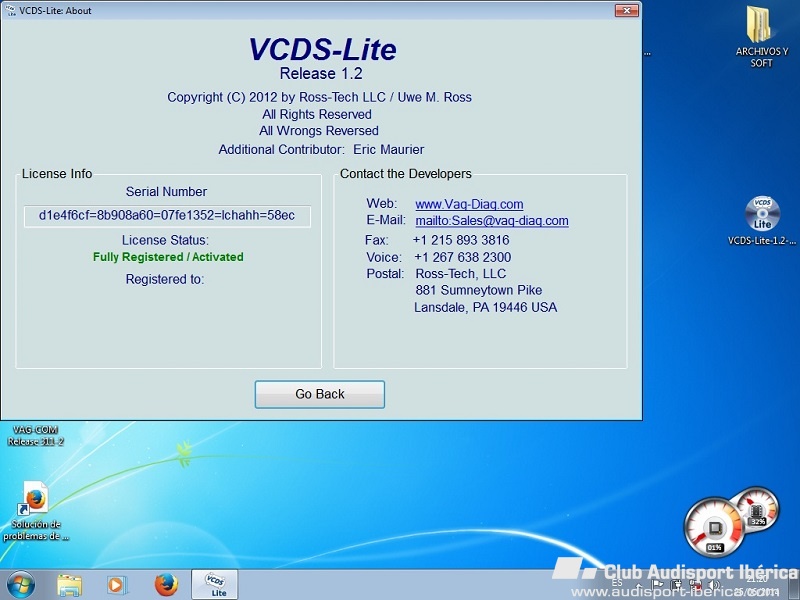
Task: Click the Release 1.2 version text
Action: pyautogui.click(x=321, y=73)
